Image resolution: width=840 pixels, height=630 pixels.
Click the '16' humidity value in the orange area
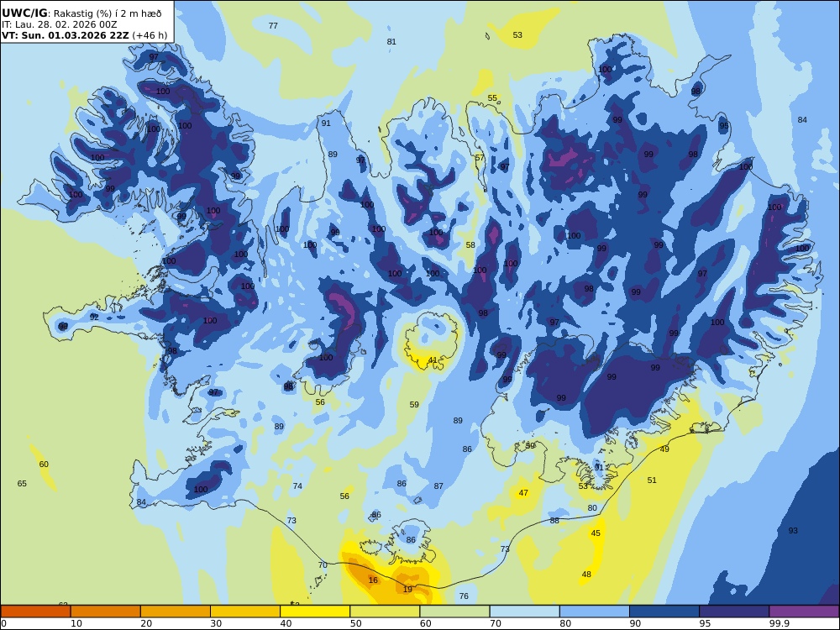click(373, 580)
